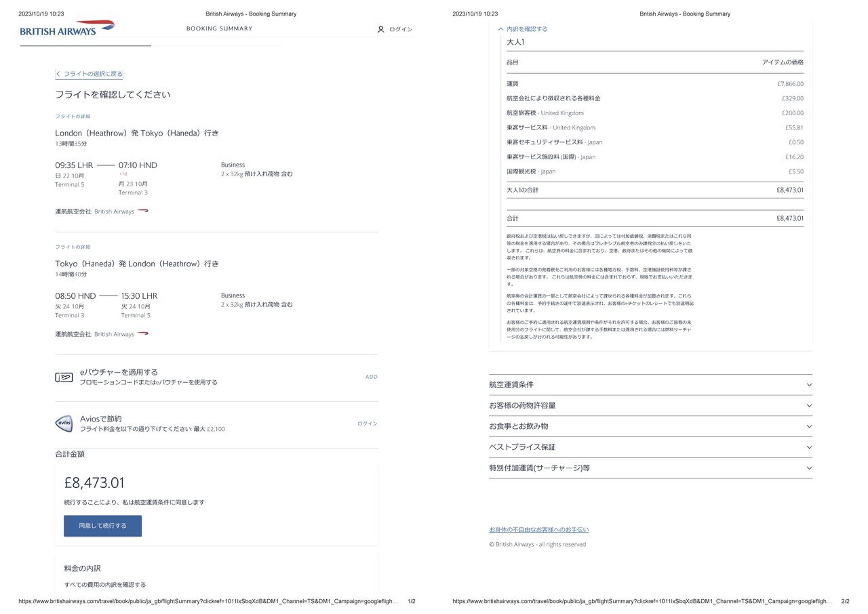Click the back chevron beside フライトの選択に戻る
The width and height of the screenshot is (868, 614).
click(58, 74)
